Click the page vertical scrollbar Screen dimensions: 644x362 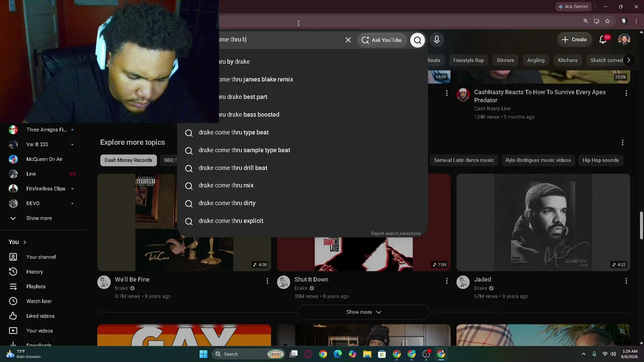pos(641,226)
